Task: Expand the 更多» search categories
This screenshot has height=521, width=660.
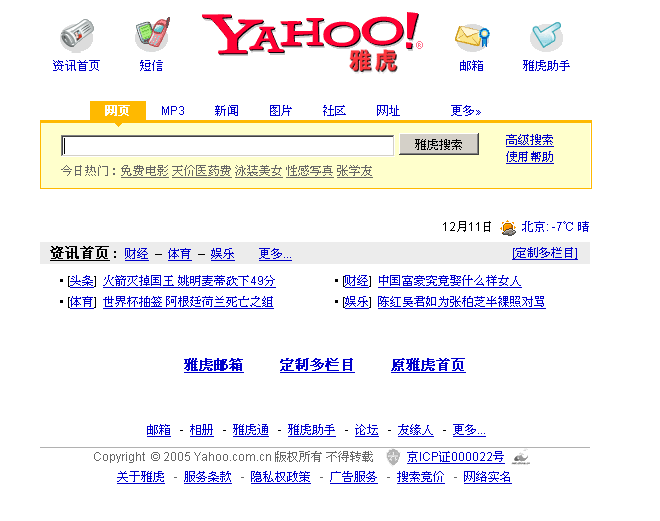Action: pyautogui.click(x=466, y=111)
